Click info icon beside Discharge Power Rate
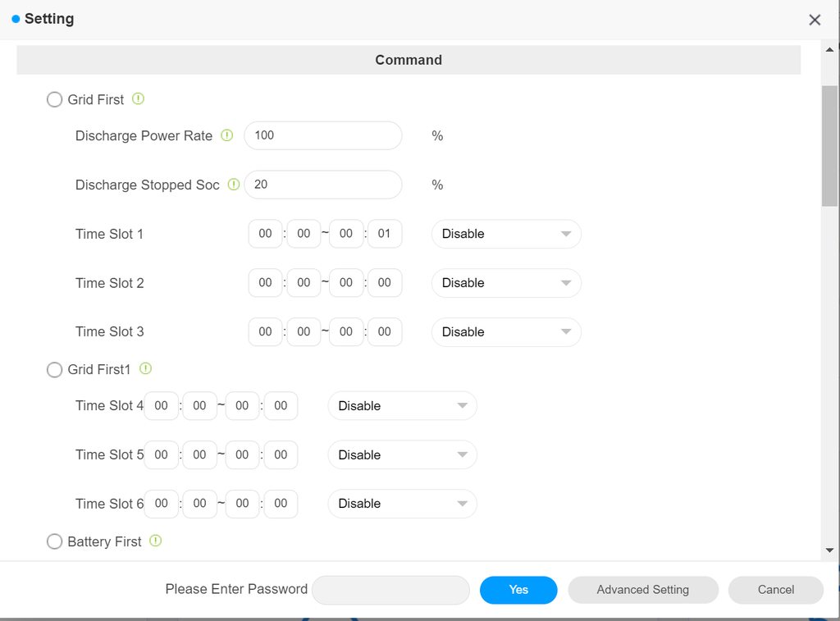This screenshot has height=621, width=840. click(x=227, y=135)
